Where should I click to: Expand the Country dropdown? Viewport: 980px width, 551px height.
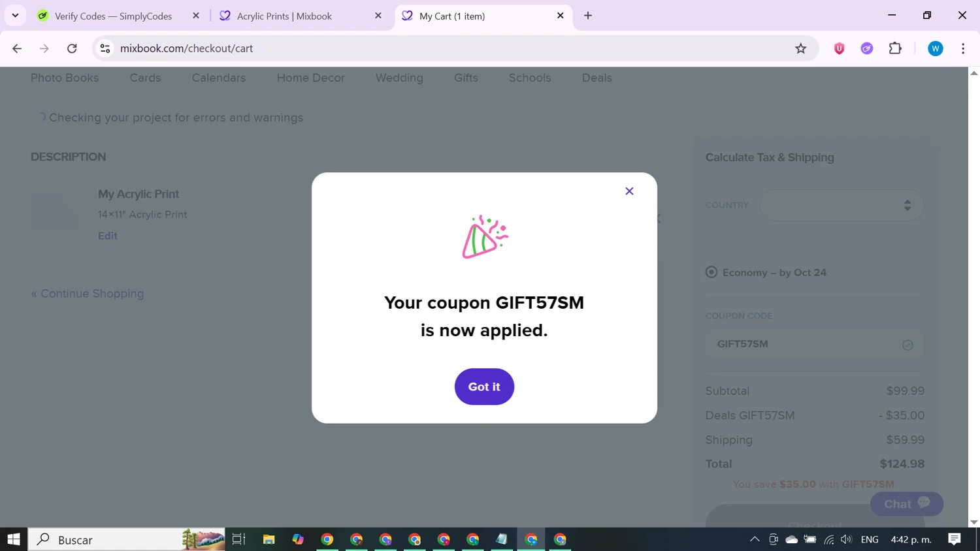click(x=841, y=205)
